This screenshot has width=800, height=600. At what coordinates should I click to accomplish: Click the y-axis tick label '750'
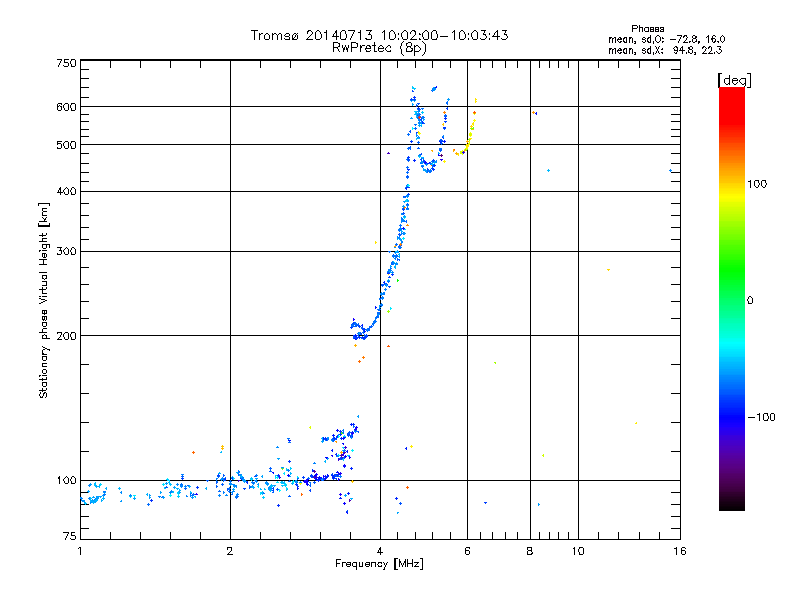tap(66, 63)
